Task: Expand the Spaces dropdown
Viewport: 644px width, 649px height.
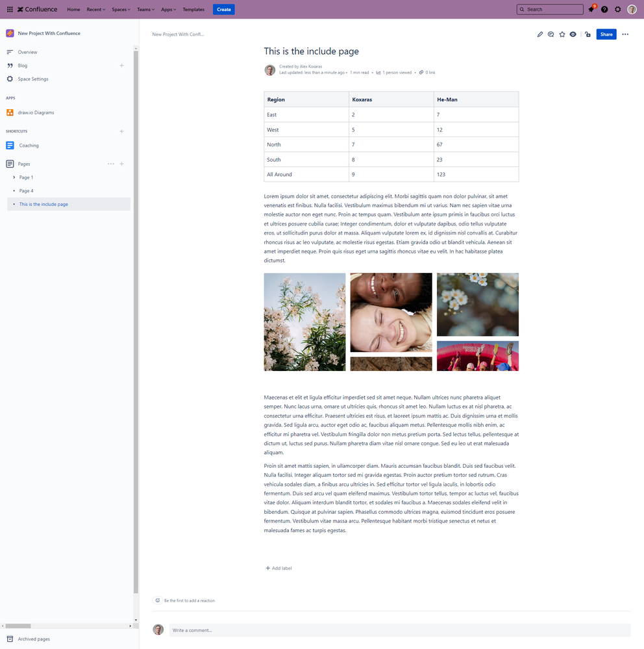Action: 120,9
